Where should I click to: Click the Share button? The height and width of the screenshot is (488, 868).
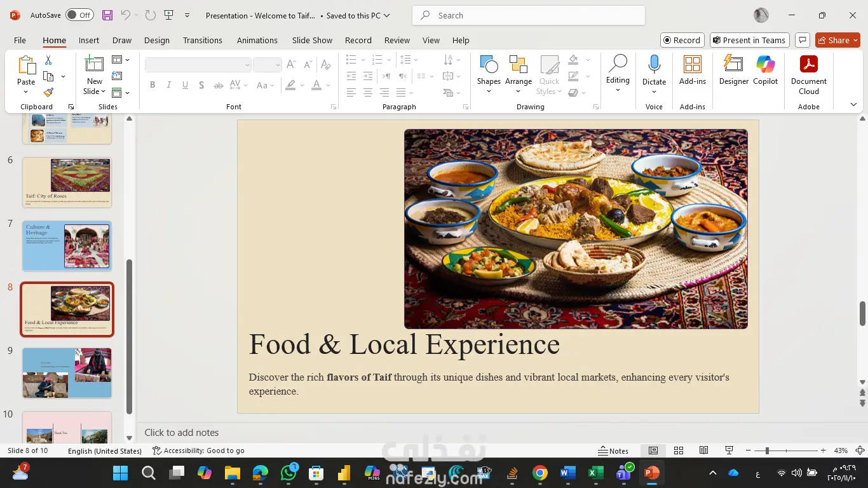[x=833, y=40]
